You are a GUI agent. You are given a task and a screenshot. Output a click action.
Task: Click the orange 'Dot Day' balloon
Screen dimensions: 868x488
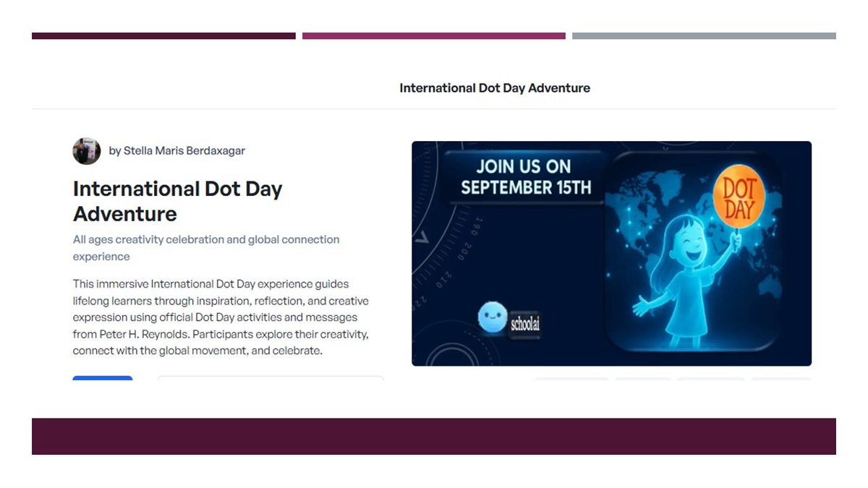739,198
